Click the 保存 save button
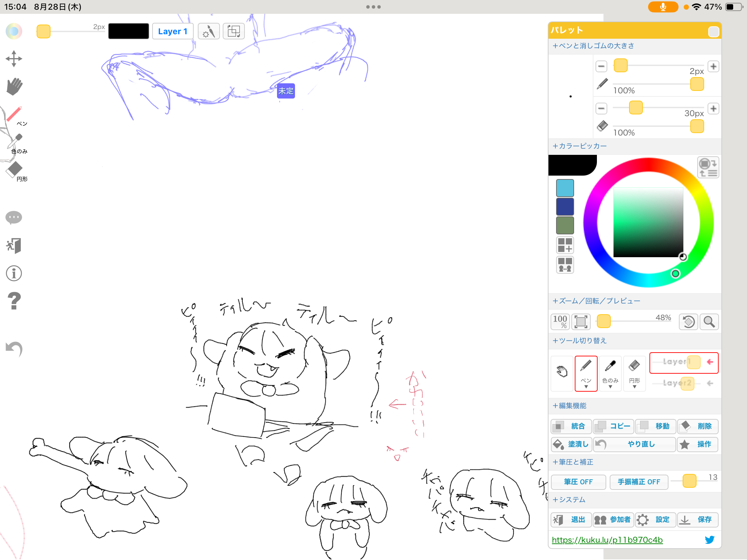747x560 pixels. point(698,520)
